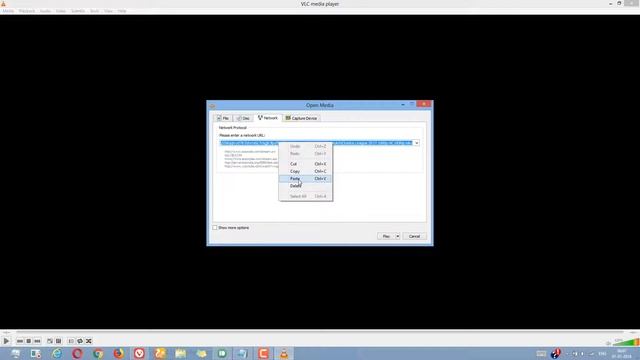This screenshot has width=640, height=360.
Task: Choose Paste from the context menu
Action: [x=305, y=178]
